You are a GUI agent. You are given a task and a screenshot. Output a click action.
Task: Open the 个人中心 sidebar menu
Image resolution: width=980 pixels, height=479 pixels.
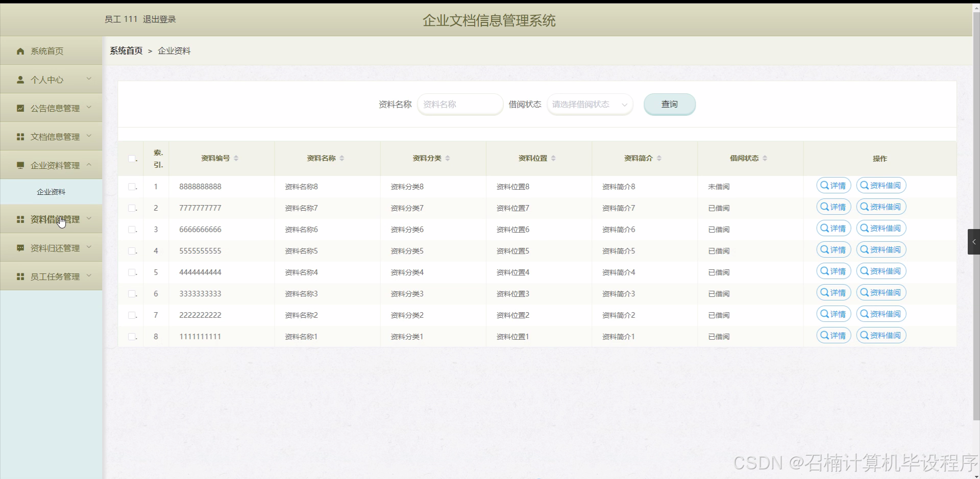(51, 79)
